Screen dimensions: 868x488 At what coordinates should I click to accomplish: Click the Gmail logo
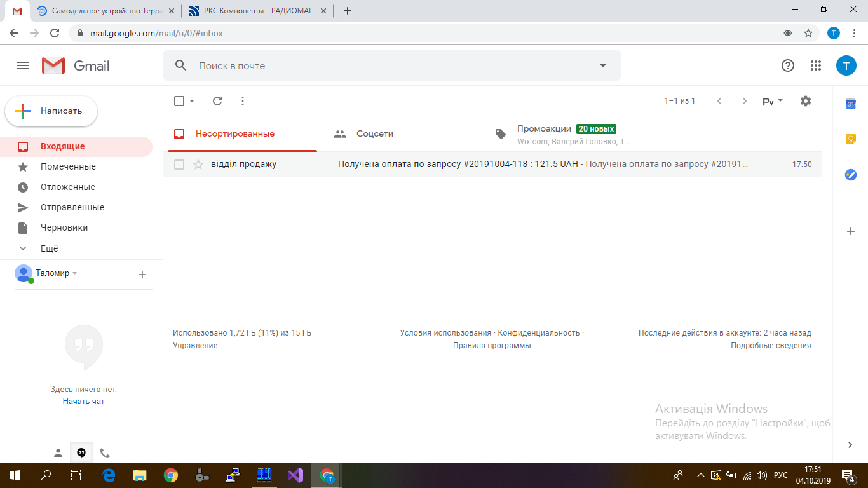76,65
